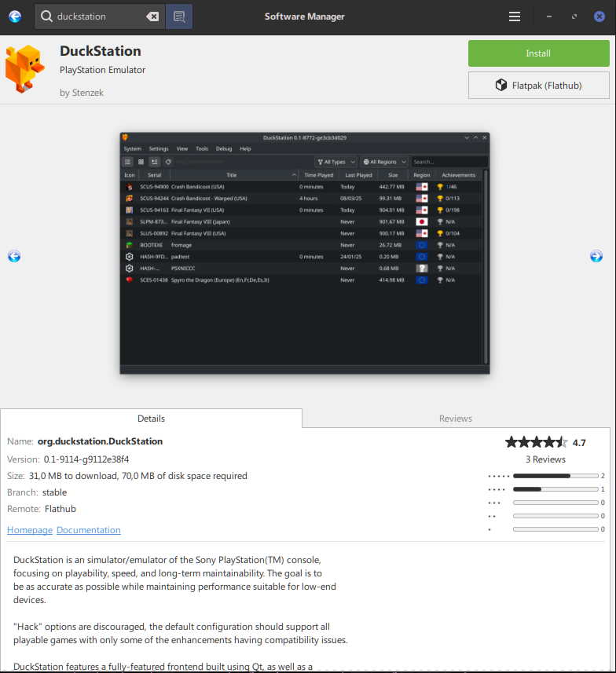The height and width of the screenshot is (673, 616).
Task: Restore the Software Manager window size
Action: [x=574, y=16]
